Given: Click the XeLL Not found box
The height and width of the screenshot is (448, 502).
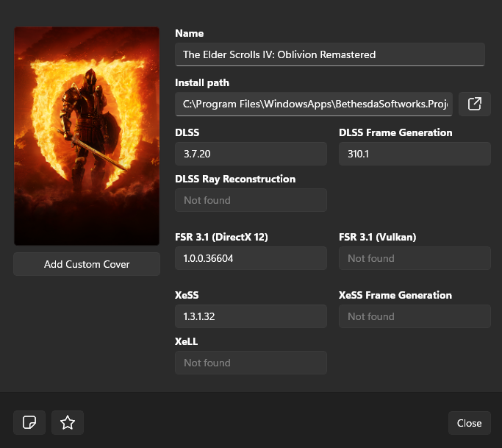Looking at the screenshot, I should [251, 363].
